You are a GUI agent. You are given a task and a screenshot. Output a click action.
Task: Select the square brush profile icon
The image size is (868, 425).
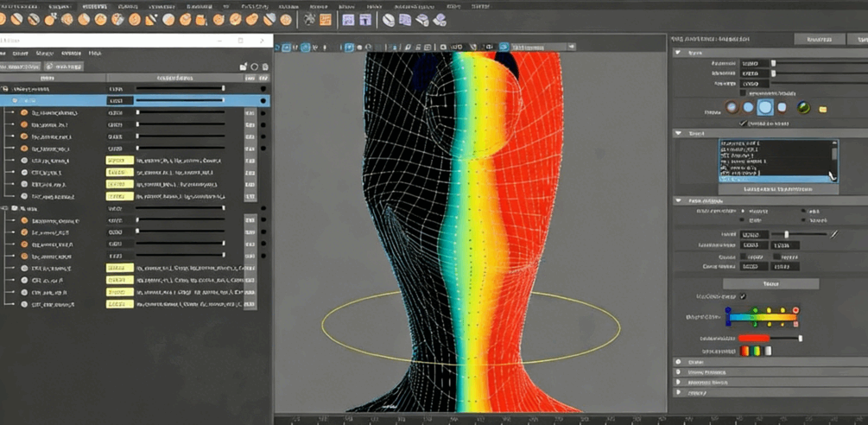tap(782, 108)
